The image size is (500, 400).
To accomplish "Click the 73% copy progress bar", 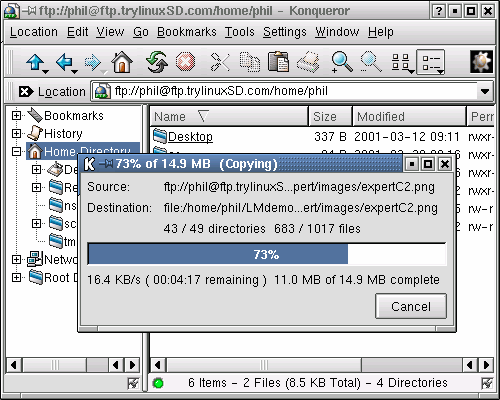I will coord(267,254).
